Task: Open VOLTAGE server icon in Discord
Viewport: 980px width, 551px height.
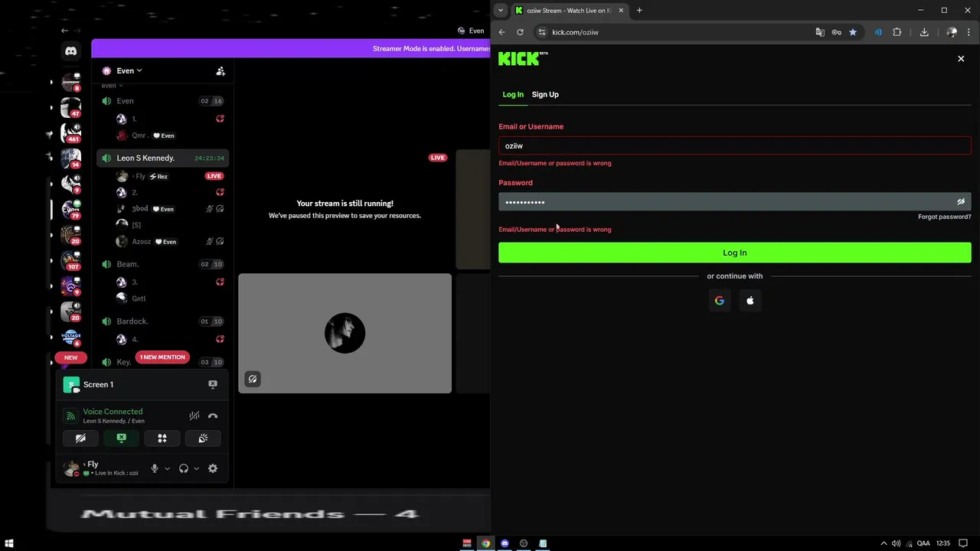Action: 71,337
